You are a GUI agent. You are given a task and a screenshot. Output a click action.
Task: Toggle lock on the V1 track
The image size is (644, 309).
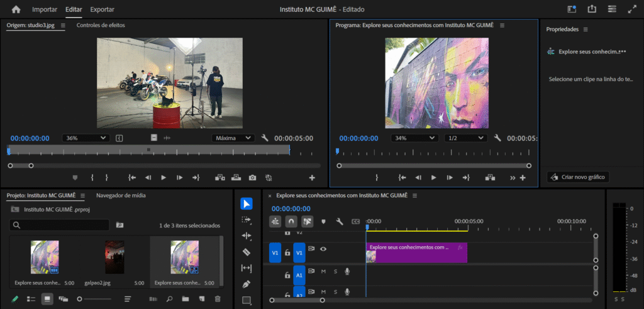[x=287, y=252]
